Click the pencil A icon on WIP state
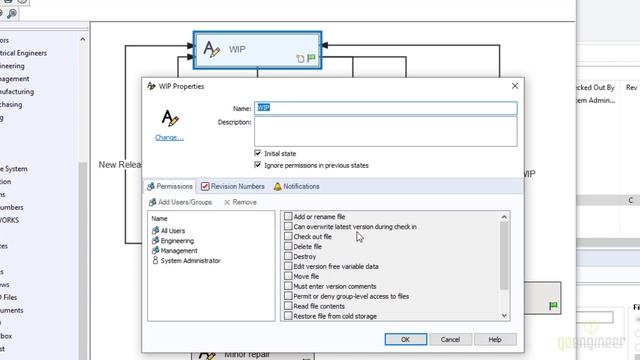Screen dimensions: 640x360 [x=211, y=49]
